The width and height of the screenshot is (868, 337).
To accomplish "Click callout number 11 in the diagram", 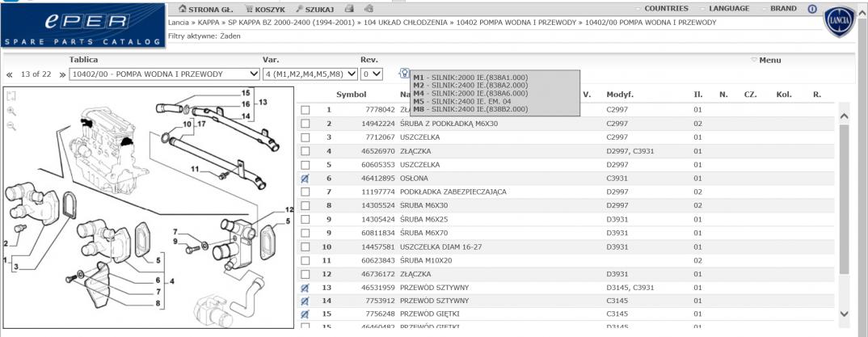I will [195, 168].
